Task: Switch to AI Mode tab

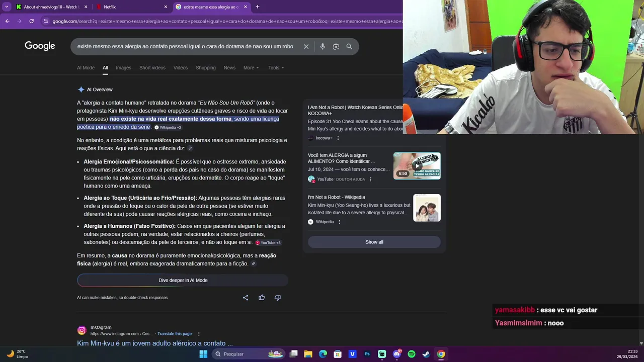Action: click(x=86, y=68)
